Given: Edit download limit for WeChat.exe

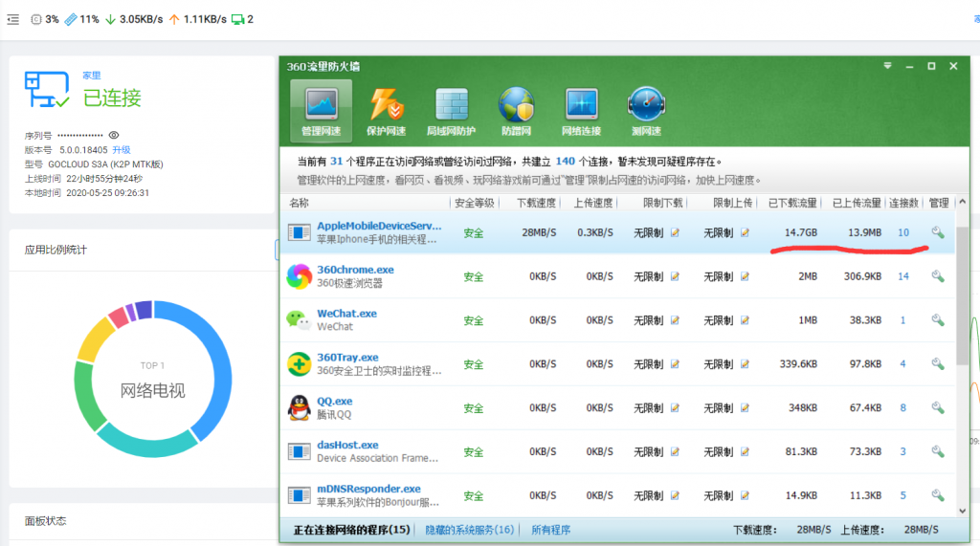Looking at the screenshot, I should click(x=675, y=319).
